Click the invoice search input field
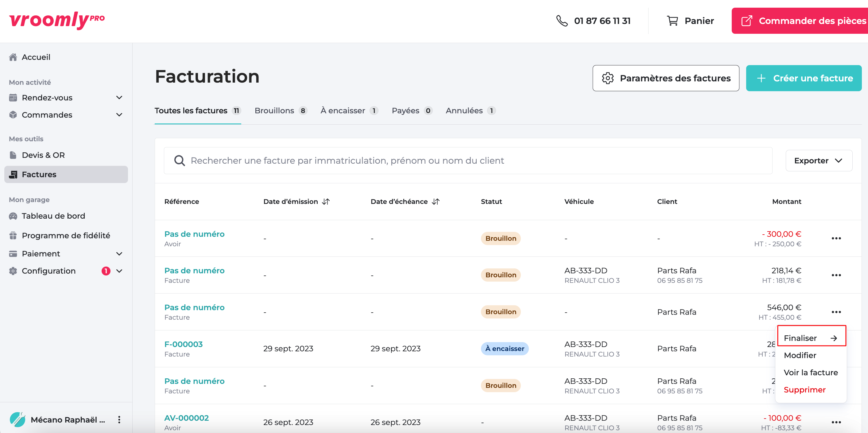 (x=468, y=161)
